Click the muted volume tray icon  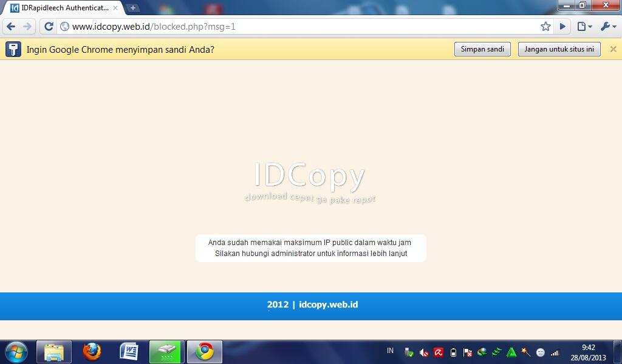coord(423,352)
